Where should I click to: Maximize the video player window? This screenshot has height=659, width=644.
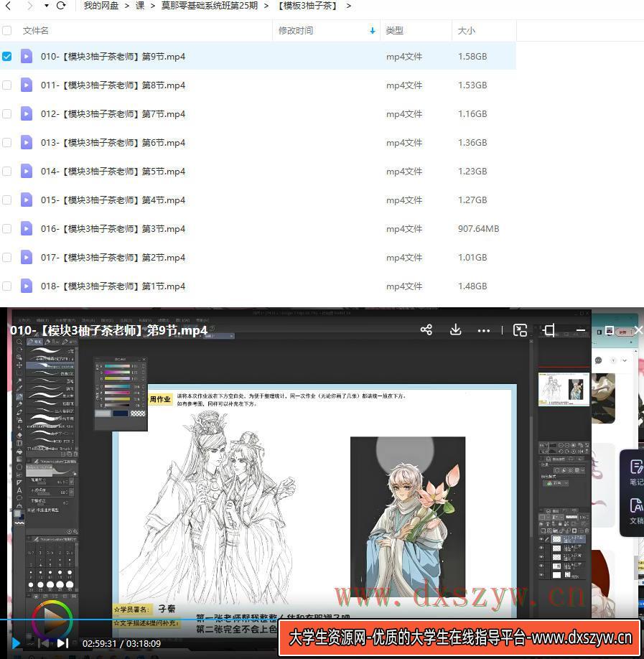click(x=609, y=330)
